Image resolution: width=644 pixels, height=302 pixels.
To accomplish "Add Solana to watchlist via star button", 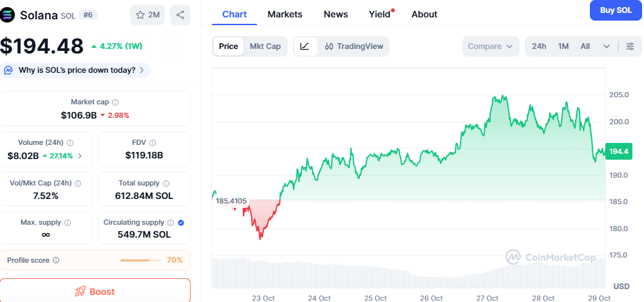I will (147, 15).
